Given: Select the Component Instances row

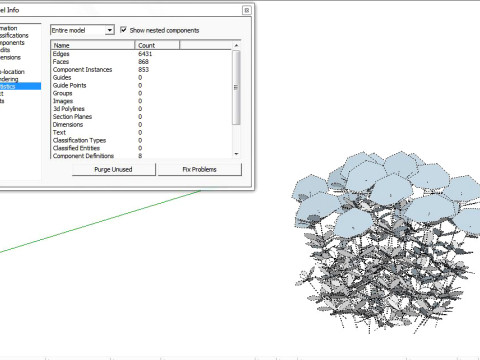Looking at the screenshot, I should [x=141, y=70].
